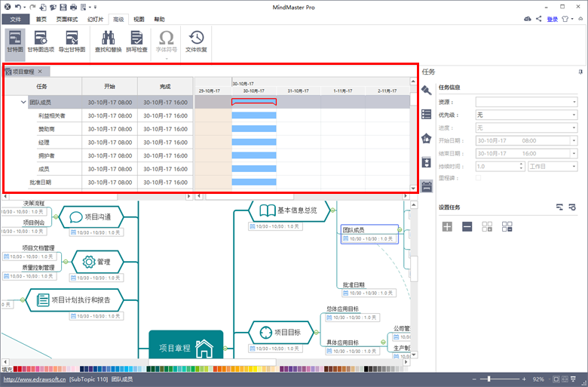Click new document icon in quick access bar
Image resolution: width=588 pixels, height=387 pixels.
pos(43,7)
